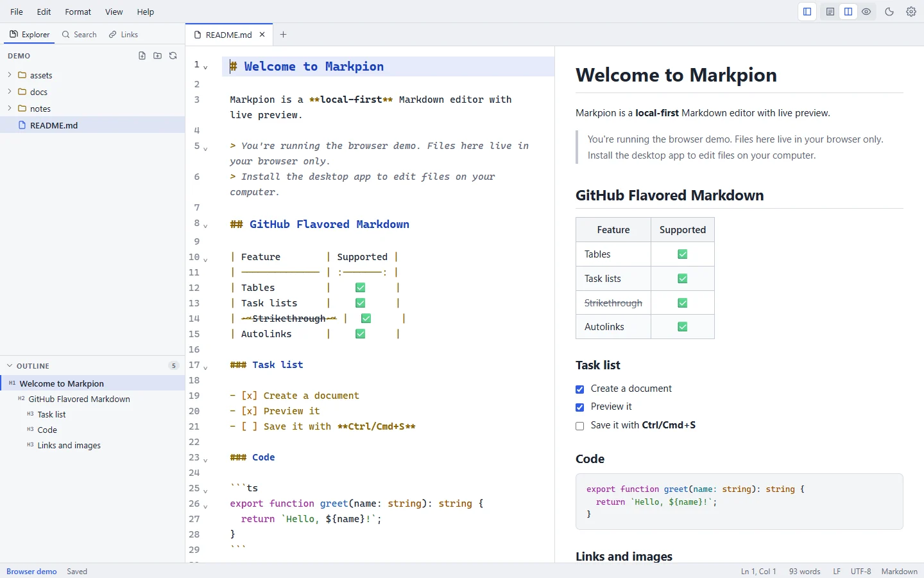Create a new folder in DEMO

tap(158, 56)
